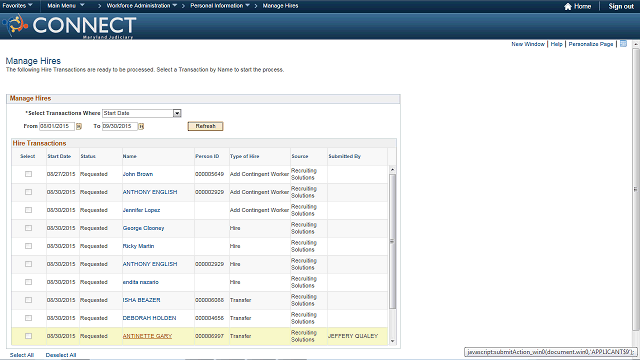Open the To date calendar picker

(x=141, y=127)
